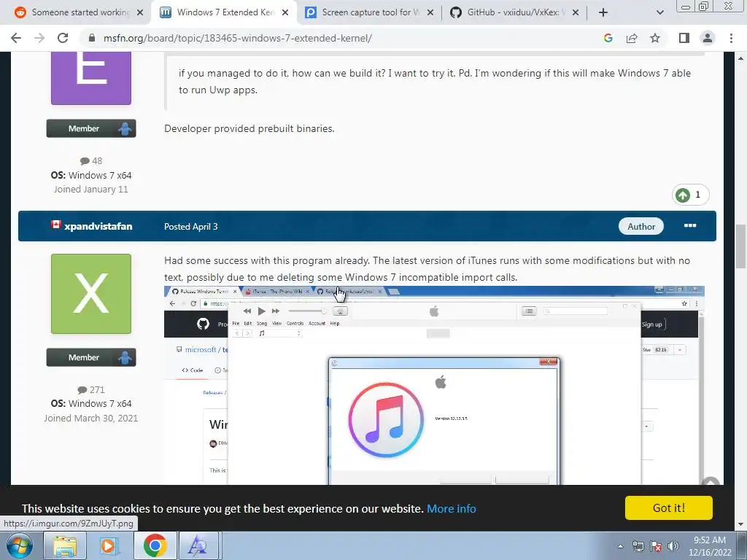Image resolution: width=747 pixels, height=560 pixels.
Task: Go back using the browser back arrow
Action: click(x=16, y=38)
